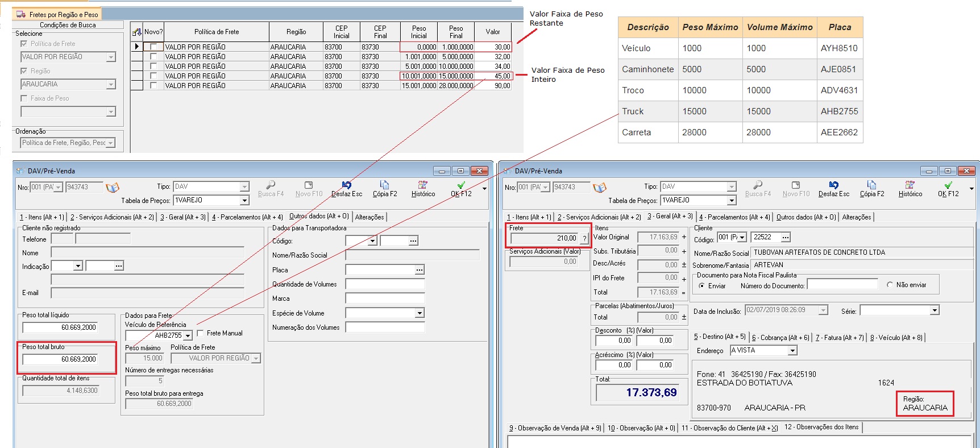Toggle the Faixa de Peso search checkbox

[x=24, y=98]
